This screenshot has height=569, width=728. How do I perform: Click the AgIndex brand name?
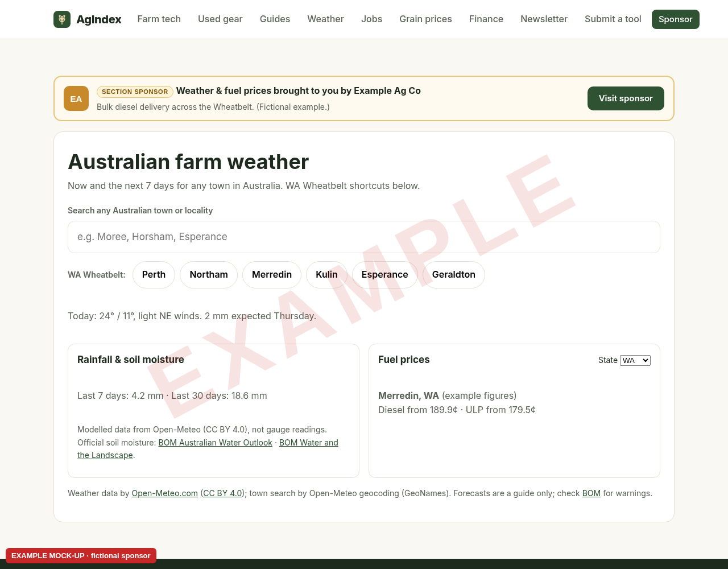point(99,19)
